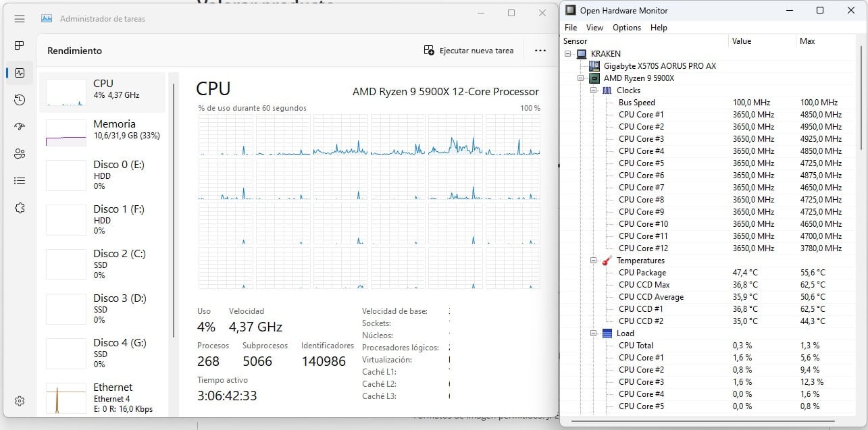Click the Gigabyte X570S motherboard icon
Image resolution: width=868 pixels, height=430 pixels.
[x=594, y=66]
